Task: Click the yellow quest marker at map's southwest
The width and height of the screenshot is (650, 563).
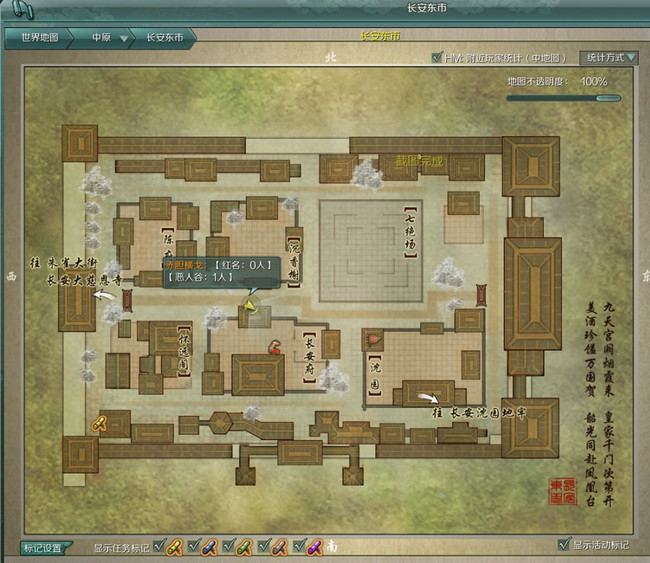Action: pyautogui.click(x=100, y=424)
